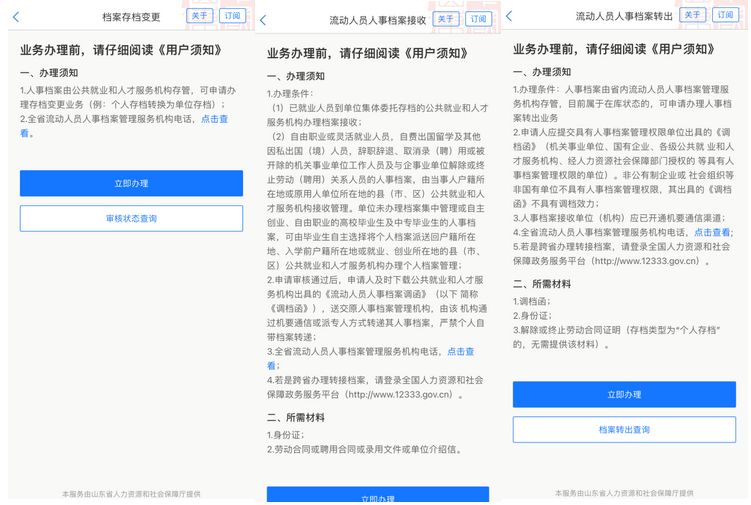Follow 点击查看 link on 档案存档变更 page
Viewport: 751px width, 505px height.
pyautogui.click(x=214, y=119)
